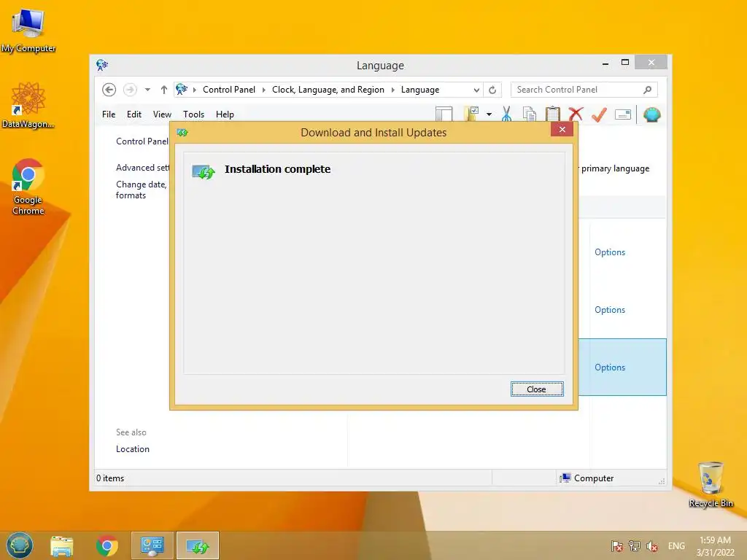
Task: Expand the chevron after Control Panel breadcrumb
Action: 264,90
